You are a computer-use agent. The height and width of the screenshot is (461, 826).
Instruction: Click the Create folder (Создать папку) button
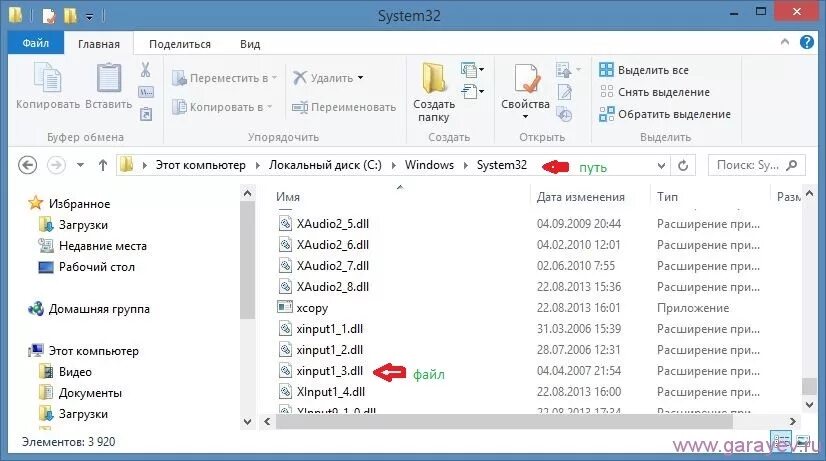coord(434,92)
